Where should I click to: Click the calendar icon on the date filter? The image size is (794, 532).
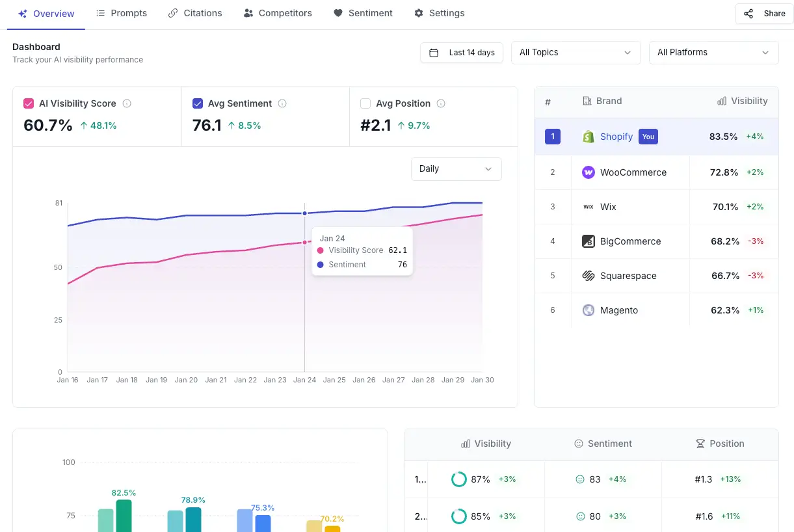[x=433, y=53]
